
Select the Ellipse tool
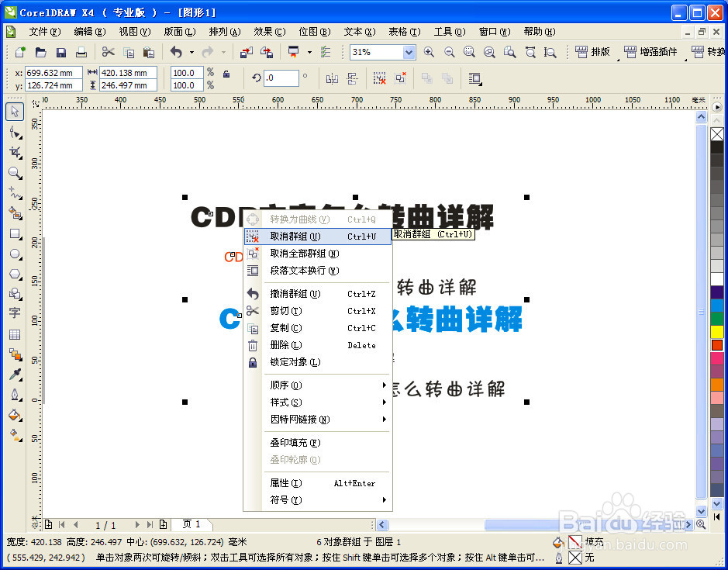pos(15,254)
